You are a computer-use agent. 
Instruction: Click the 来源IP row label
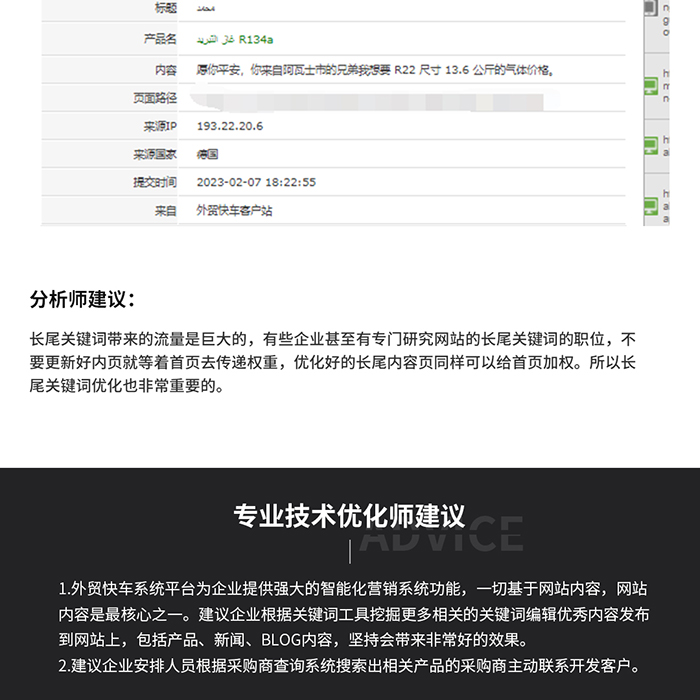pos(159,127)
